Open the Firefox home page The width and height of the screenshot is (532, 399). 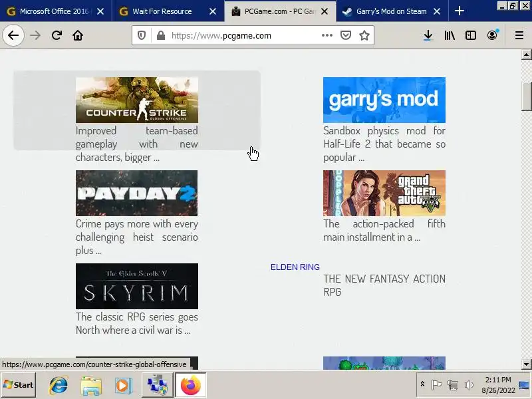point(78,35)
